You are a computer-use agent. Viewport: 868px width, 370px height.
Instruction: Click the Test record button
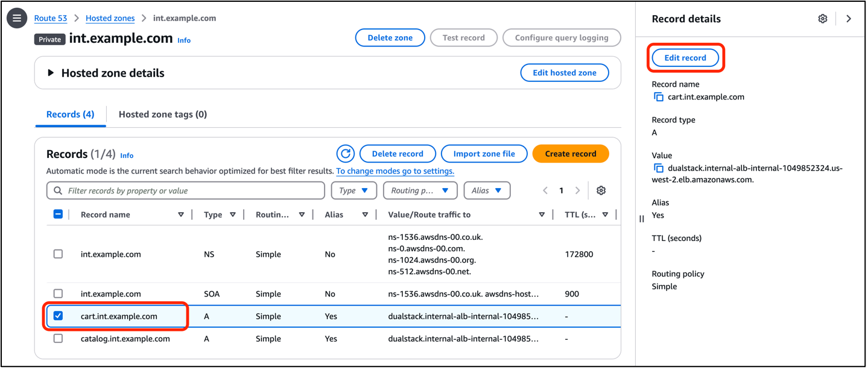[464, 37]
